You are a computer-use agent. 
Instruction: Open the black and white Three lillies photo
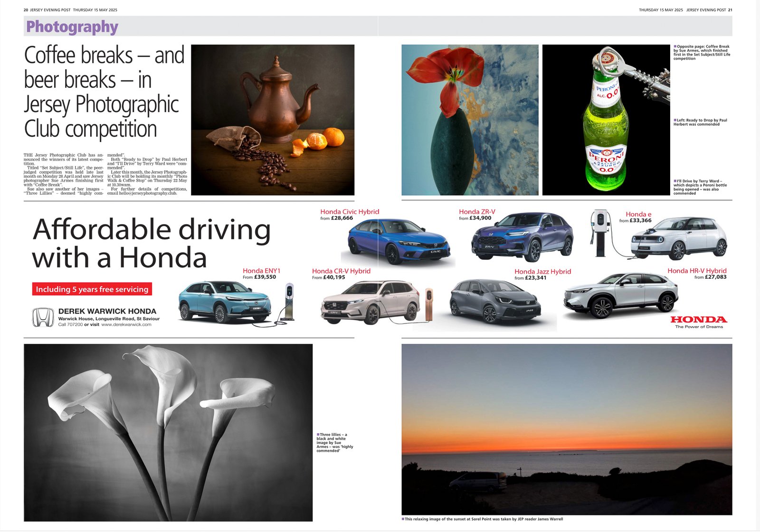[168, 433]
